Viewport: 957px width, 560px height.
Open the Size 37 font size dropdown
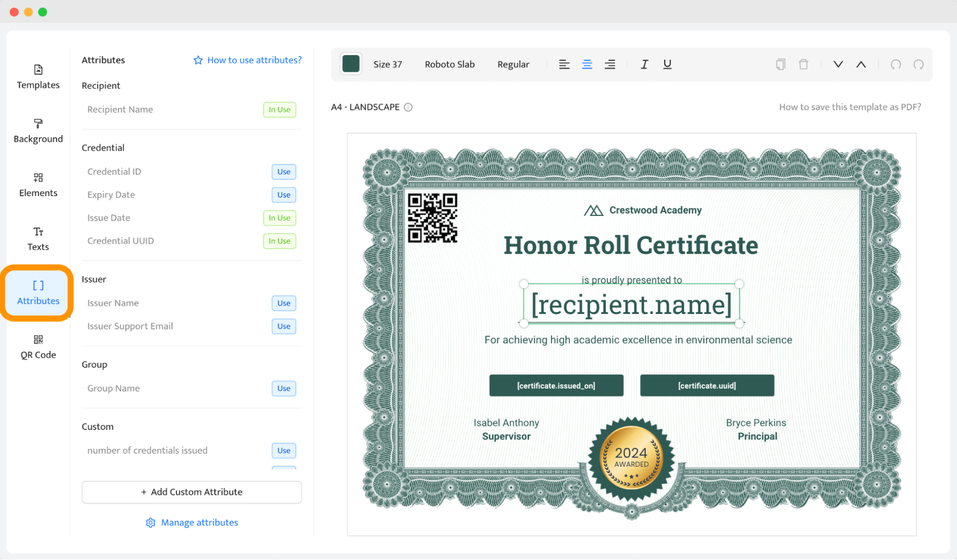pyautogui.click(x=388, y=64)
